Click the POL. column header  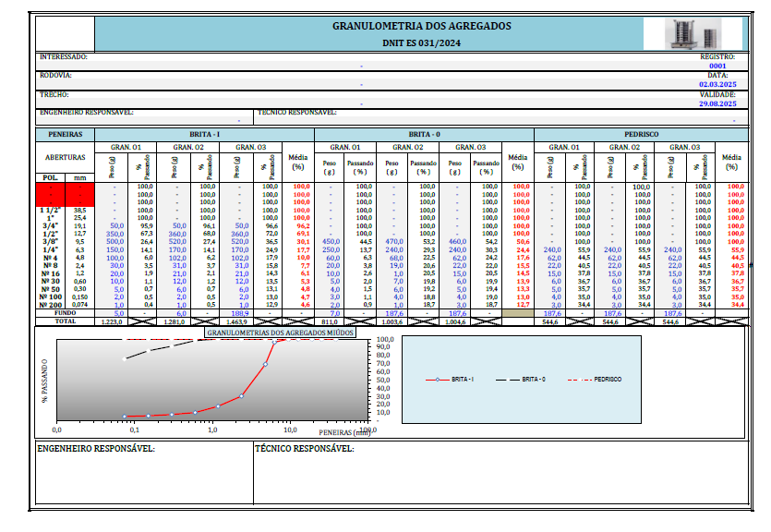click(x=50, y=178)
